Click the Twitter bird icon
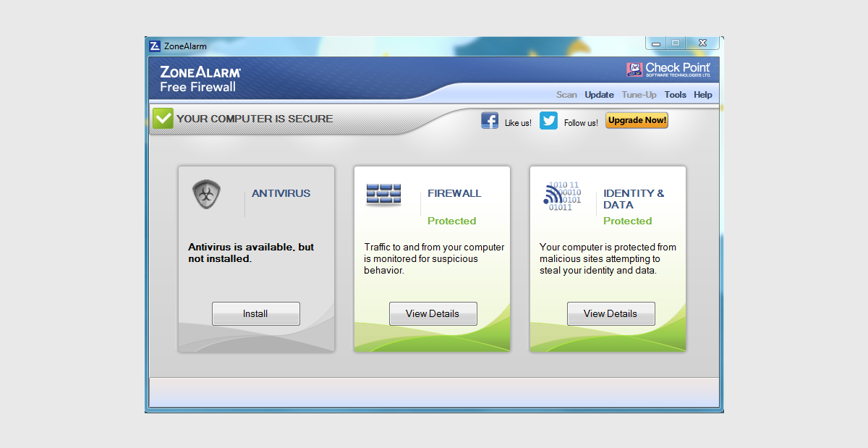This screenshot has width=868, height=448. coord(549,121)
